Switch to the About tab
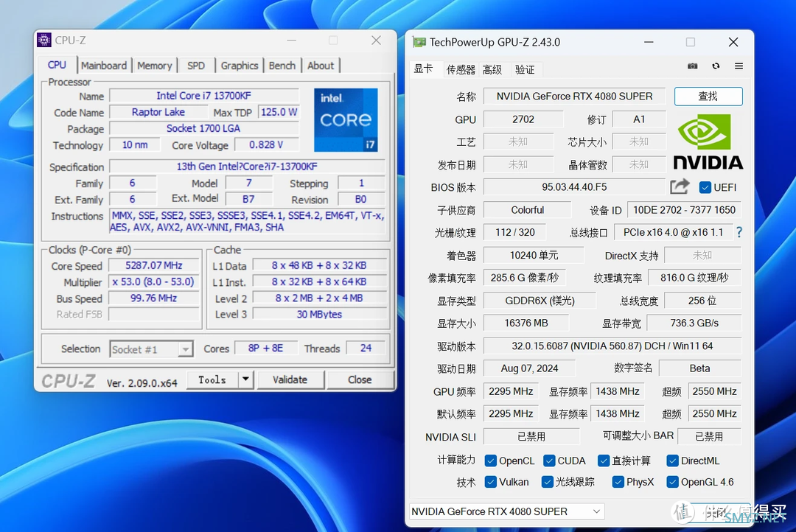 pos(321,66)
